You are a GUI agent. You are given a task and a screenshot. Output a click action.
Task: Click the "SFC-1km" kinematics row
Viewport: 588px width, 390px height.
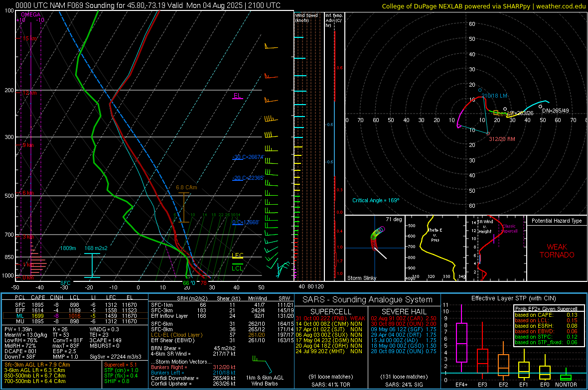tap(222, 305)
